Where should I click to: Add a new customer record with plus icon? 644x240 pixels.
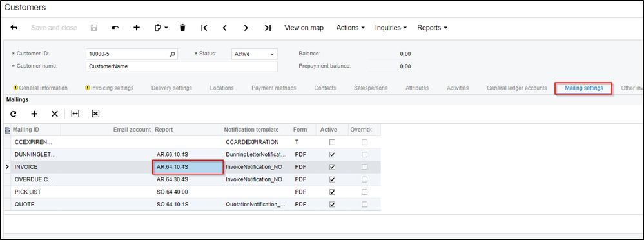(137, 28)
